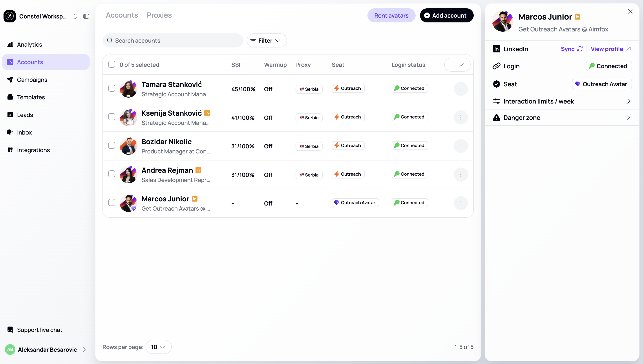This screenshot has width=643, height=364.
Task: Open the View profile link
Action: 610,49
